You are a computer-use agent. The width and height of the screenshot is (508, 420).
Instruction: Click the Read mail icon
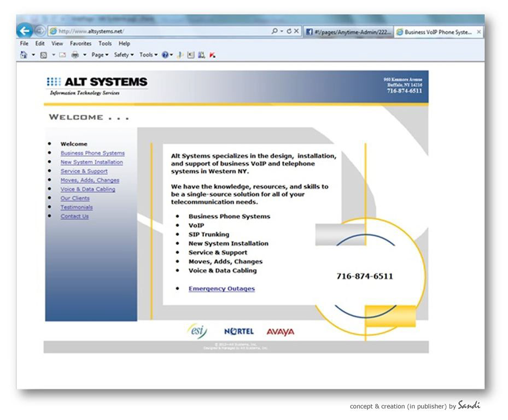click(62, 55)
